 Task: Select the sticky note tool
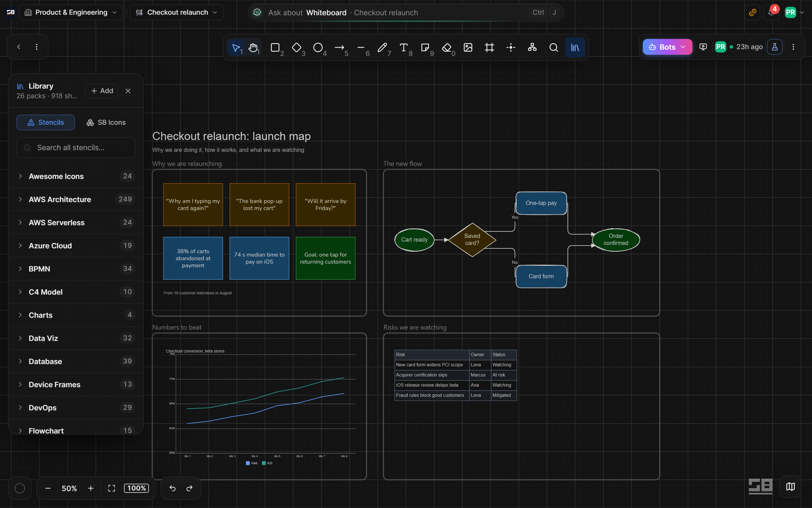[425, 47]
